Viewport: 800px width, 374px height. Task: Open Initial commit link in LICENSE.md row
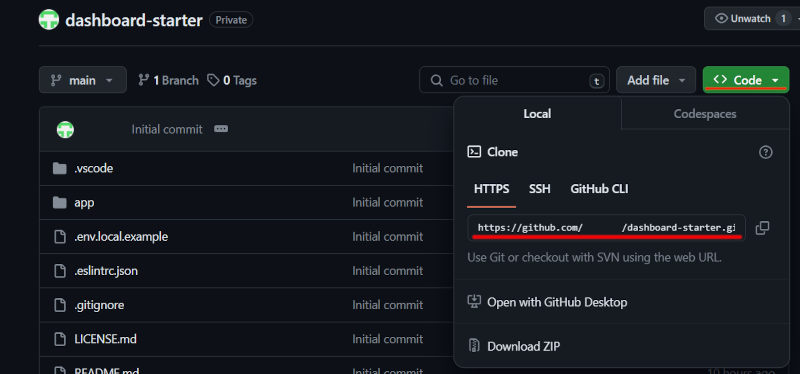387,339
